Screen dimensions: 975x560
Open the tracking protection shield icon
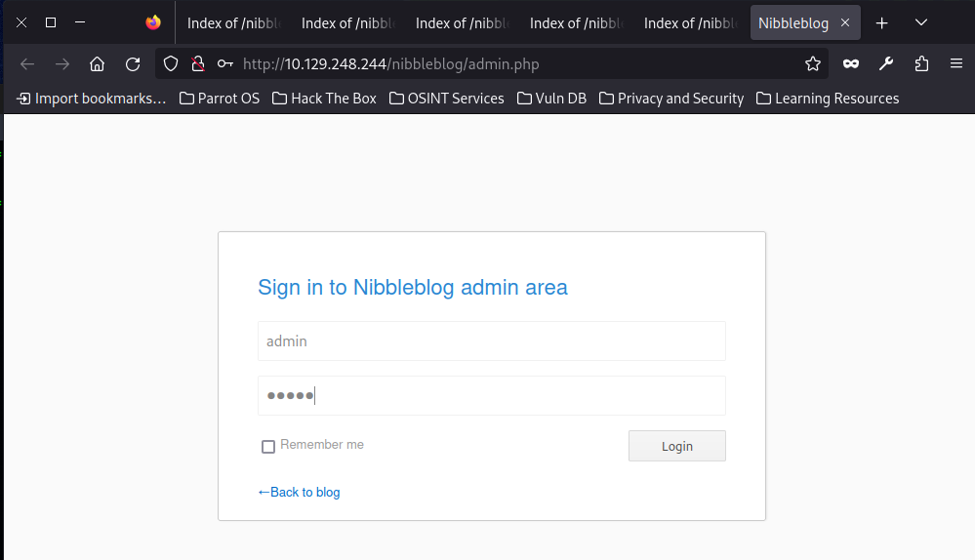coord(171,64)
